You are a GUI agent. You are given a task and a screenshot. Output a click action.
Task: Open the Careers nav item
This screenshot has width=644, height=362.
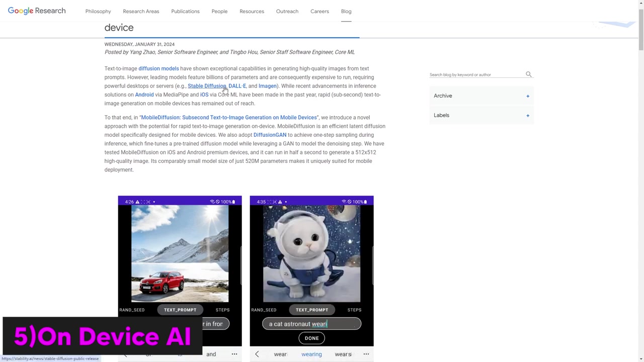pyautogui.click(x=319, y=11)
